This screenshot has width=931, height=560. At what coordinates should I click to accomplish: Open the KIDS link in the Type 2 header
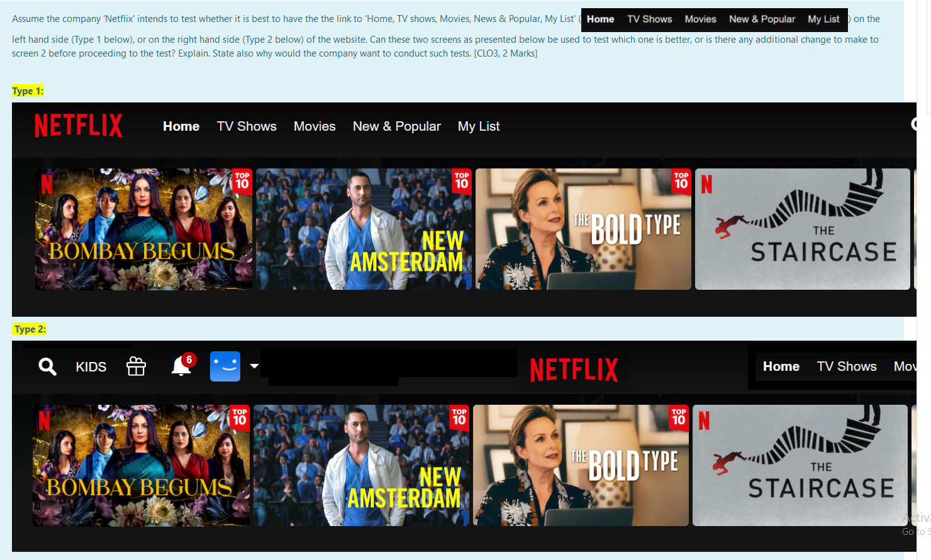click(91, 367)
